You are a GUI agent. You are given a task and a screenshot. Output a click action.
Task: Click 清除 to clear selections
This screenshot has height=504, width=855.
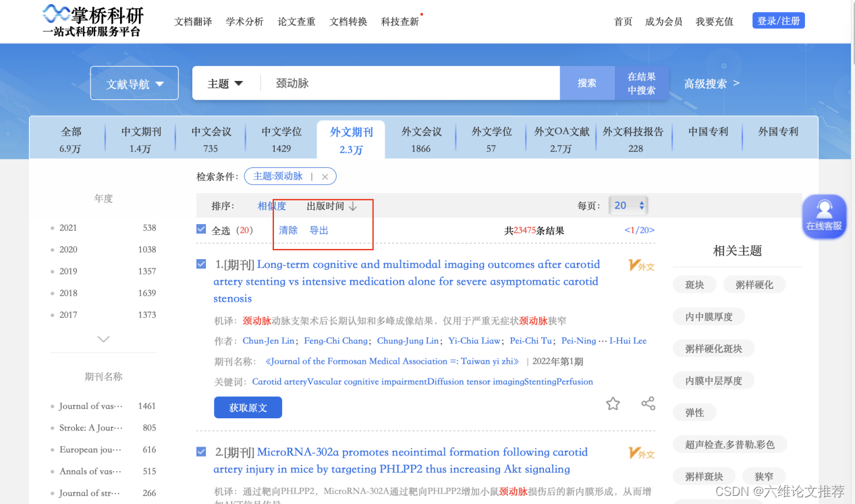point(288,230)
